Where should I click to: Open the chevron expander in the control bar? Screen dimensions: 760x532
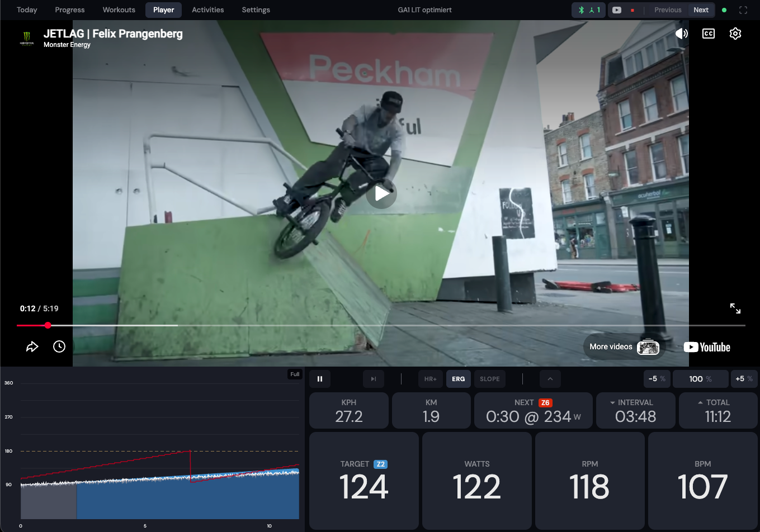550,379
